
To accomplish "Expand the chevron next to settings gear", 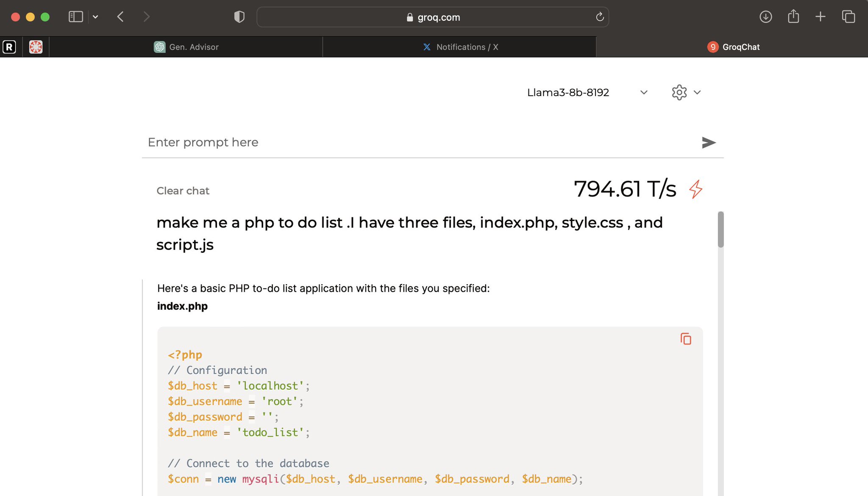I will tap(697, 92).
